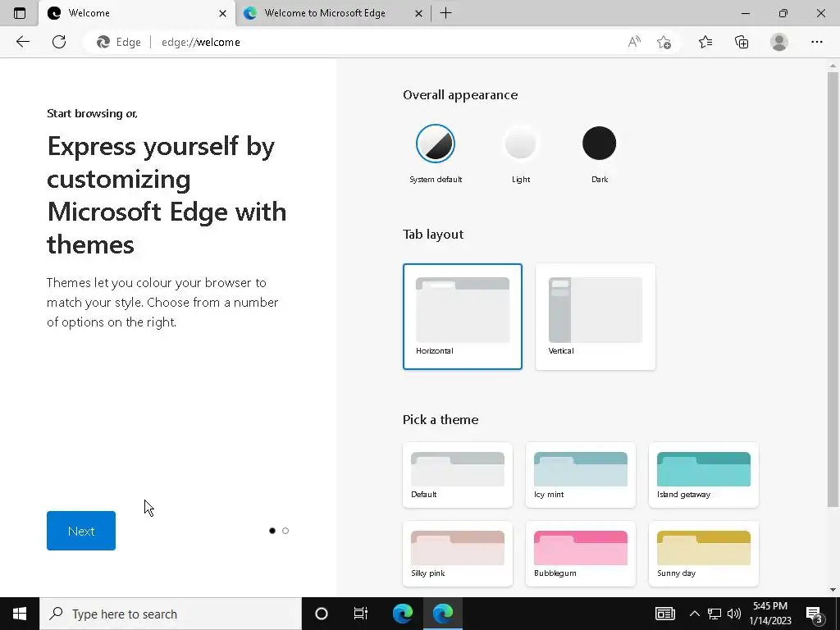The height and width of the screenshot is (630, 840).
Task: Click the Start browsing or, text
Action: point(92,113)
